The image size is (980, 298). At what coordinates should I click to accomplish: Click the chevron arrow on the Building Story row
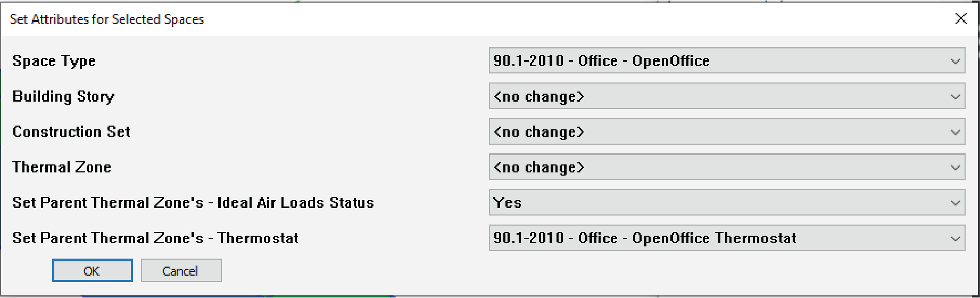[955, 97]
